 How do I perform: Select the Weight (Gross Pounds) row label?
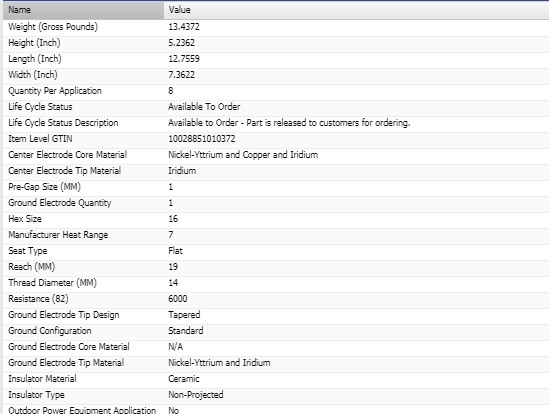point(53,27)
